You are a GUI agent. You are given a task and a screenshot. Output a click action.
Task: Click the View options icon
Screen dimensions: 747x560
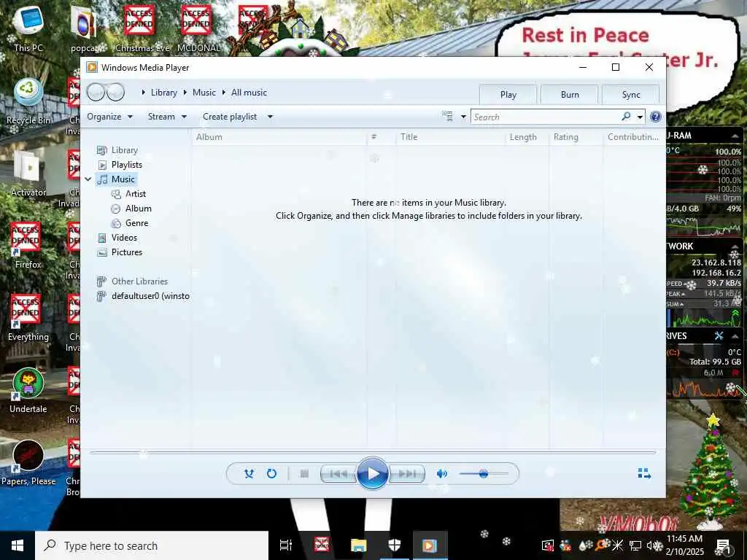coord(447,116)
